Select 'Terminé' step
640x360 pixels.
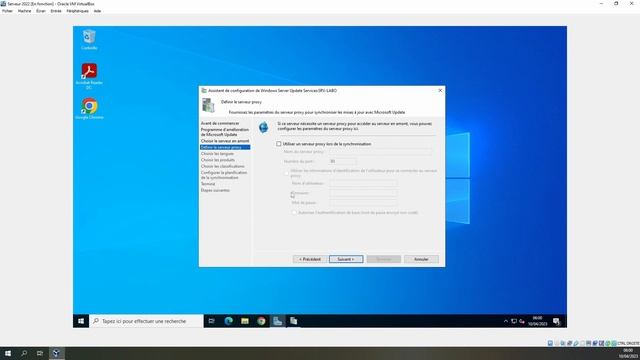208,184
